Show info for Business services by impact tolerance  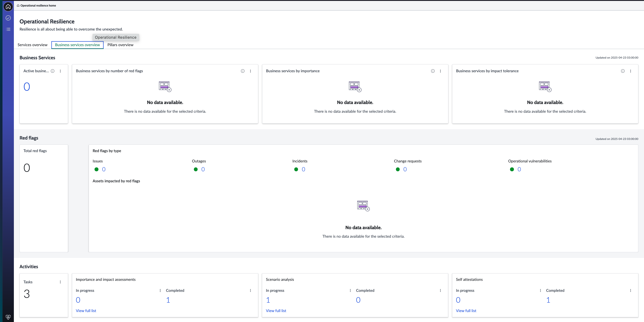(623, 71)
